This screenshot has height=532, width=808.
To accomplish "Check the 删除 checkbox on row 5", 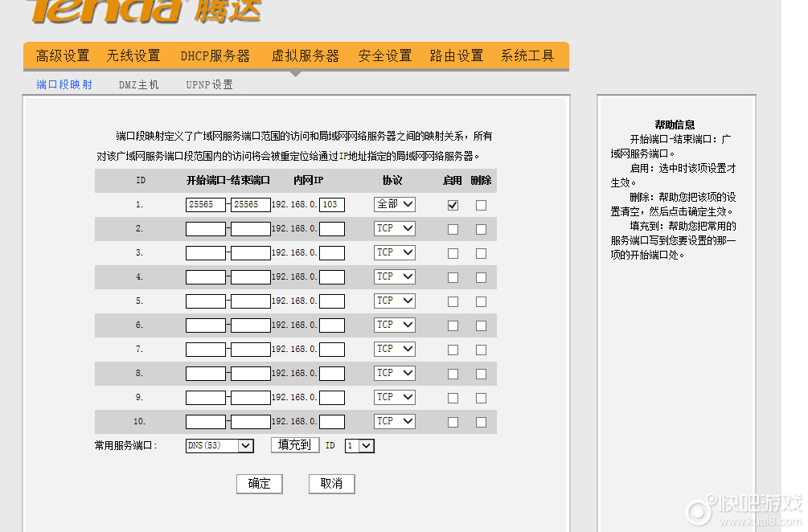I will pos(481,301).
